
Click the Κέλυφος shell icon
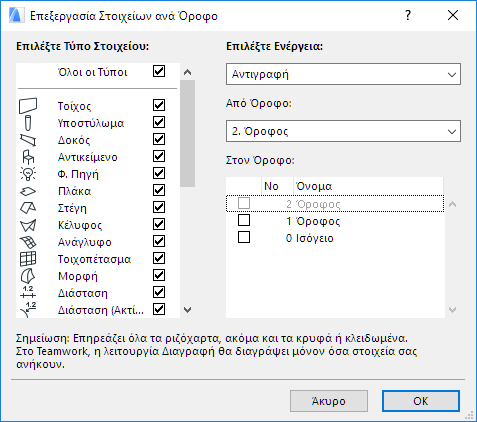click(28, 225)
